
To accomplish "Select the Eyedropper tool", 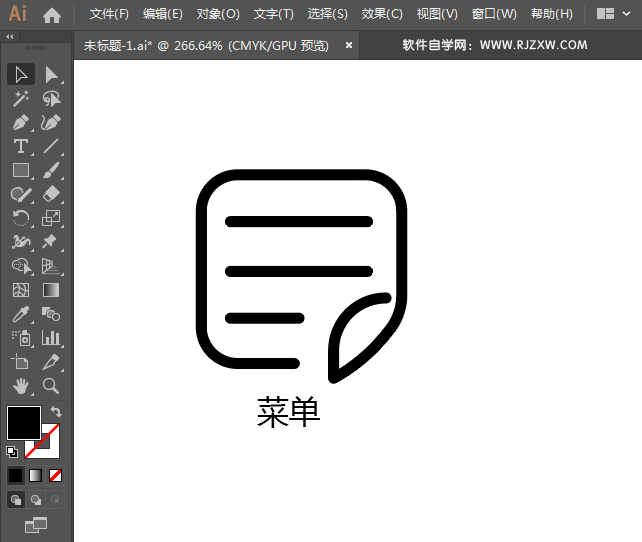I will pyautogui.click(x=20, y=314).
